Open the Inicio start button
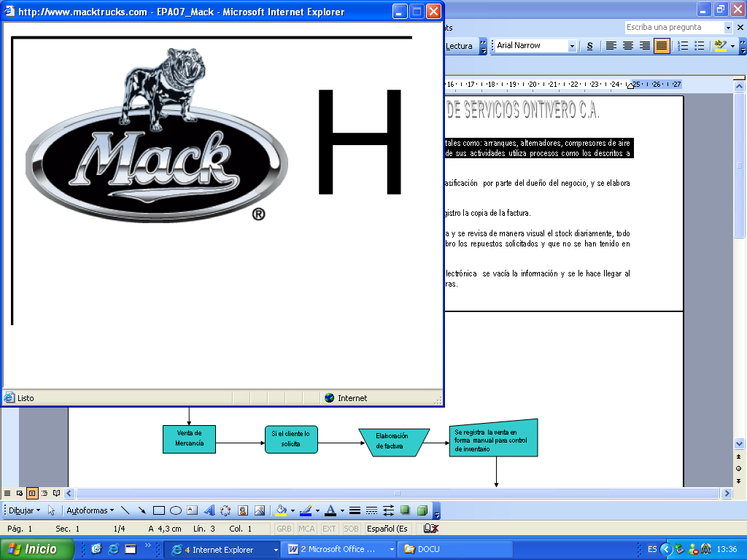 tap(36, 549)
